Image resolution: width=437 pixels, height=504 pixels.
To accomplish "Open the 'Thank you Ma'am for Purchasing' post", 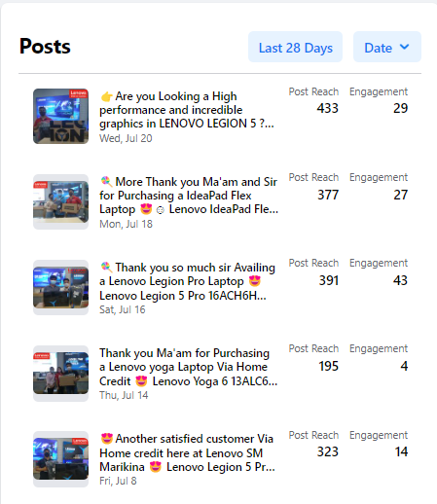I will [188, 367].
